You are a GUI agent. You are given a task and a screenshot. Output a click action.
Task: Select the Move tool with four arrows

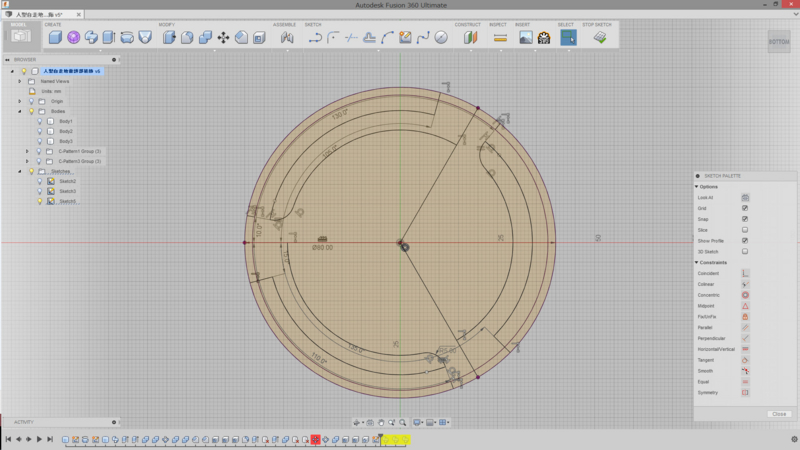click(223, 37)
